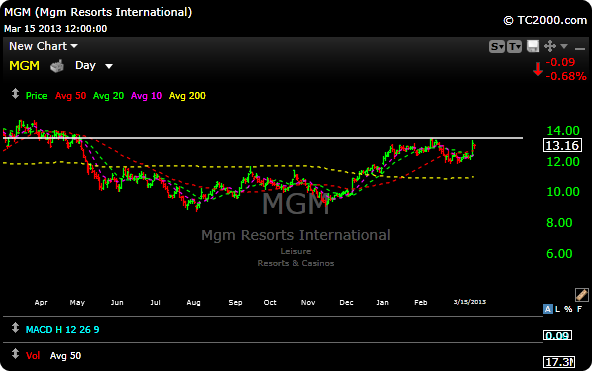
Task: Click the Feb label on date axis
Action: click(x=421, y=303)
